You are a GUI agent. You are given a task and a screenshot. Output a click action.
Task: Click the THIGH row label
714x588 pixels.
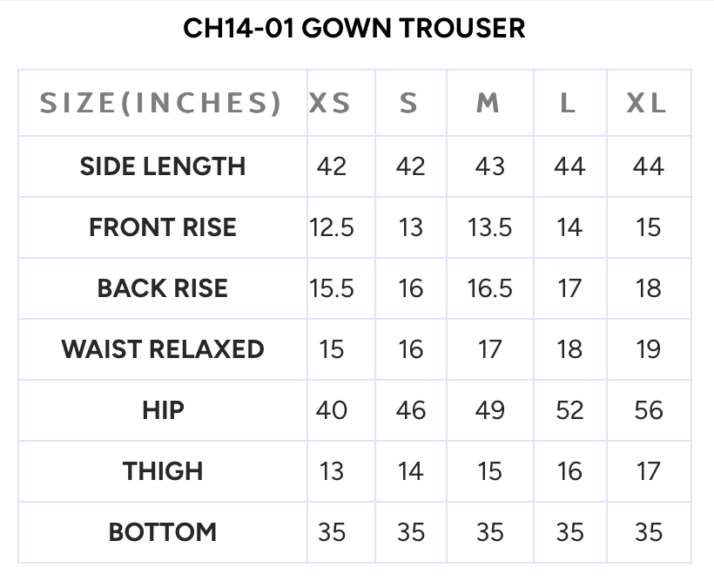163,471
